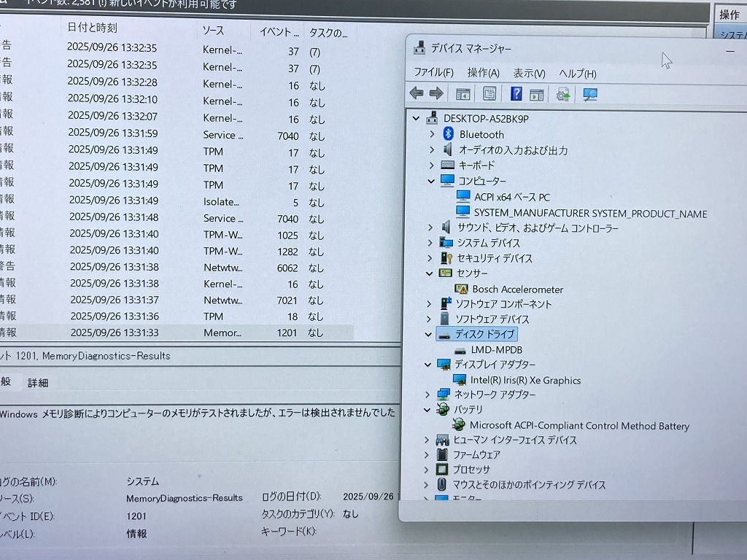Click the scan for hardware changes monitor icon
Viewport: 747px width, 560px height.
tap(589, 94)
